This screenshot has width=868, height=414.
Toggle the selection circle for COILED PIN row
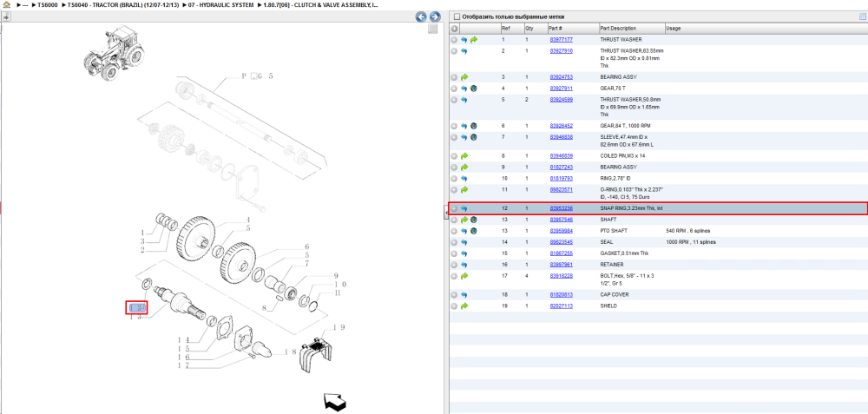(x=455, y=156)
